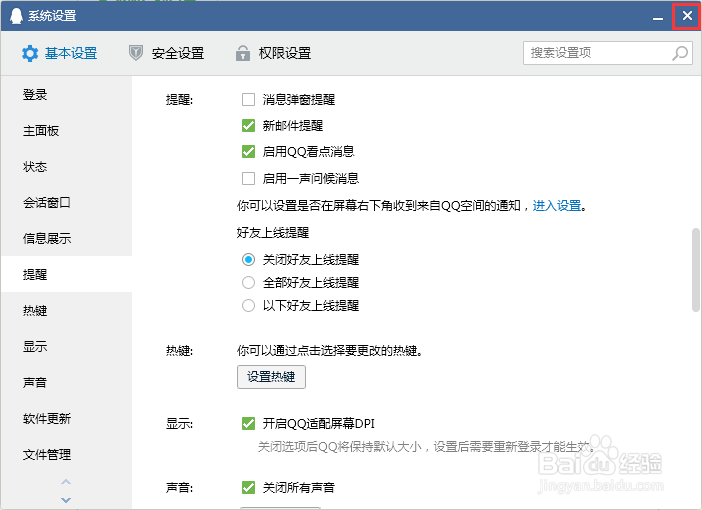This screenshot has width=702, height=510.
Task: Click the 热键: section label
Action: pos(179,350)
